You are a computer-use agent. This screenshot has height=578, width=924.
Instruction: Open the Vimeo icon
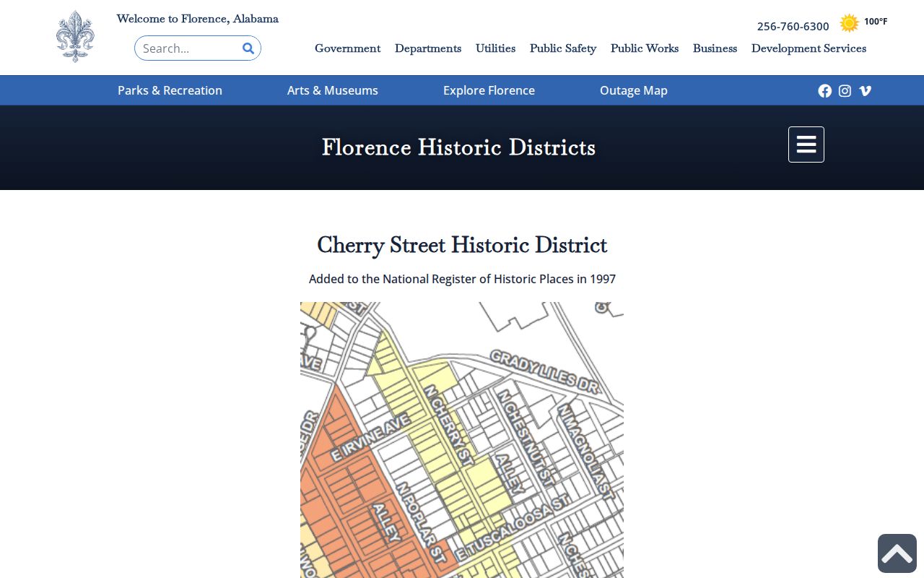pyautogui.click(x=865, y=90)
